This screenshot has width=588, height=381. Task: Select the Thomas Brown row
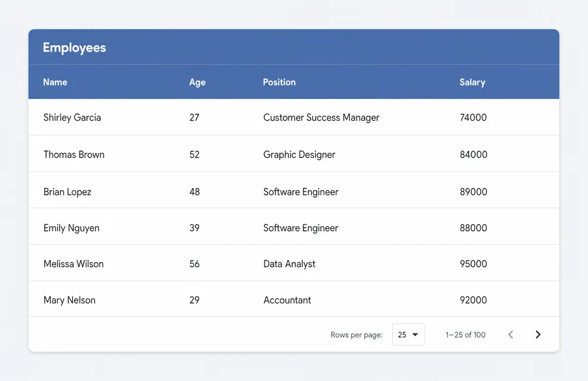pyautogui.click(x=294, y=154)
